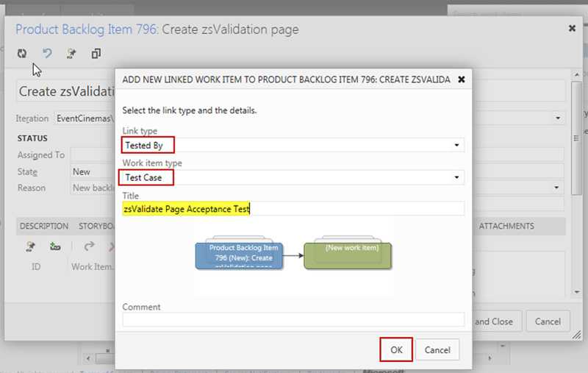This screenshot has height=373, width=588.
Task: Cancel the linked work item dialog
Action: tap(437, 349)
